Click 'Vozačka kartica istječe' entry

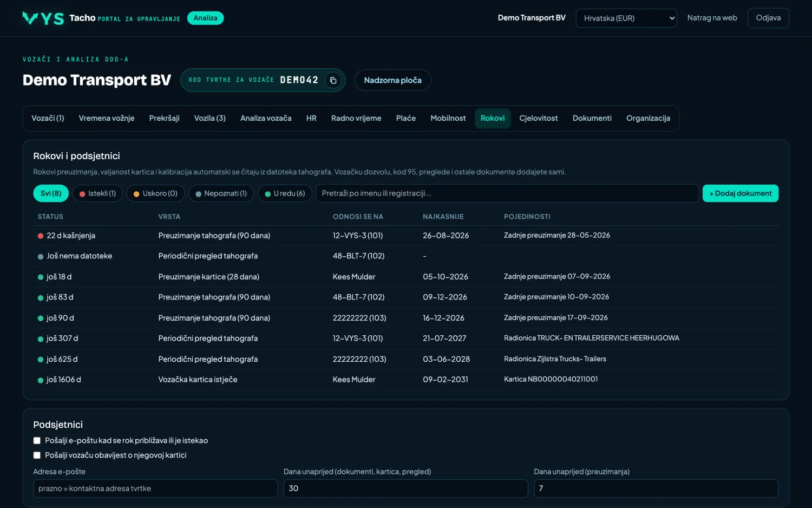pos(198,380)
